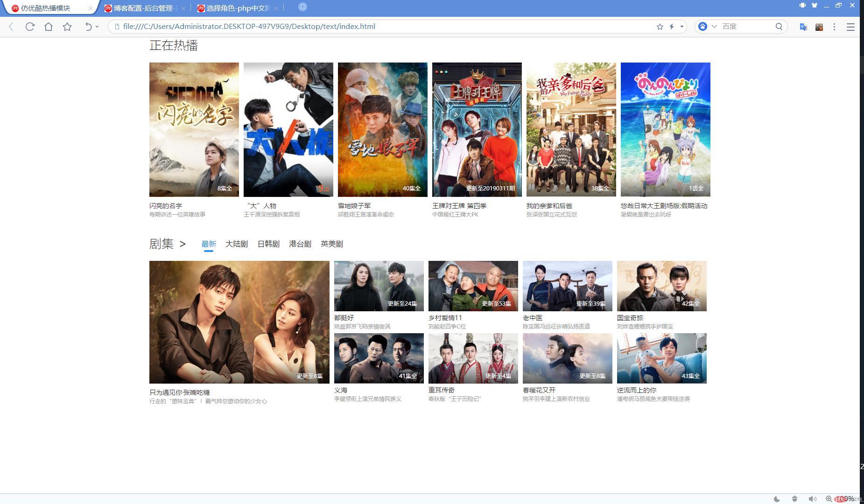Open the 王牌对王牌 第四季 poster

pyautogui.click(x=477, y=130)
